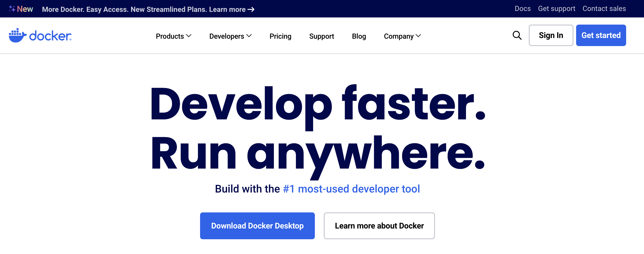The width and height of the screenshot is (644, 254).
Task: Click the Get started button
Action: (601, 35)
